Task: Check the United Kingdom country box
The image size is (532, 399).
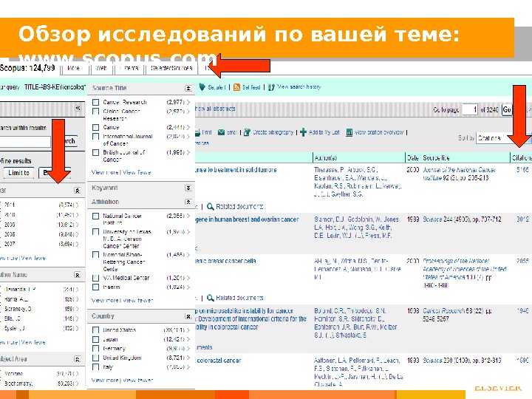Action: tap(95, 358)
